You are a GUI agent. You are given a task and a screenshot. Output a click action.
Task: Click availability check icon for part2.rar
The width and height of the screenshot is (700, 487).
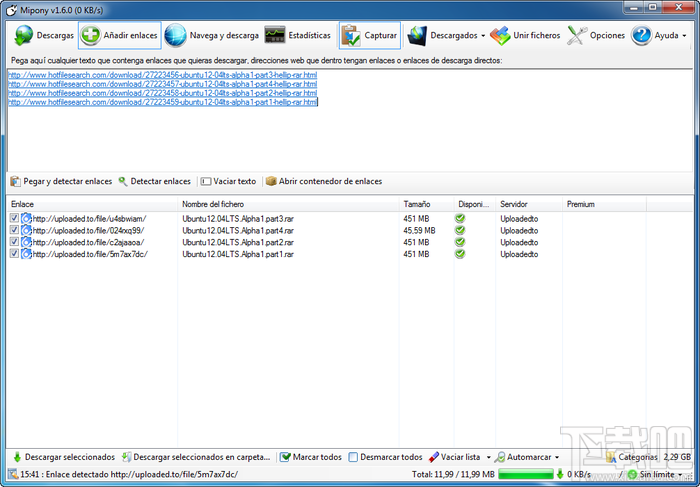(x=460, y=242)
